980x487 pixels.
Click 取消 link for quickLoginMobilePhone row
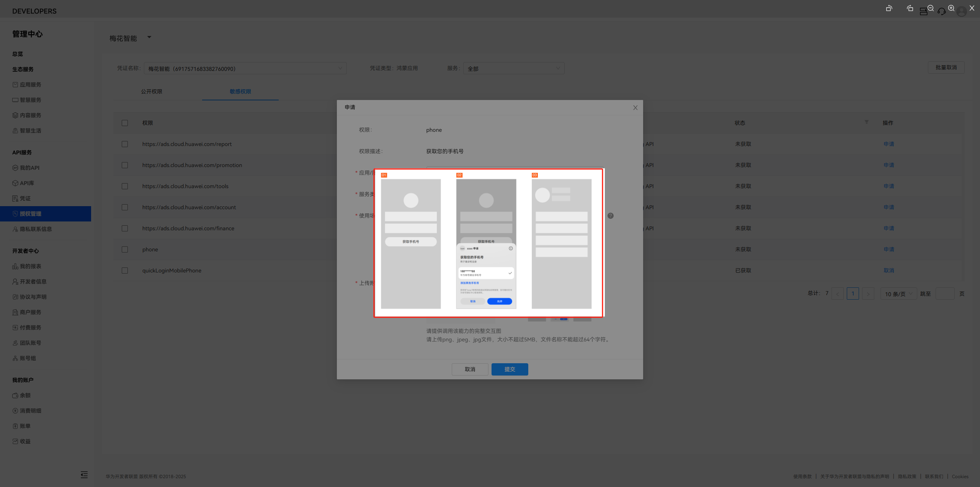(889, 271)
